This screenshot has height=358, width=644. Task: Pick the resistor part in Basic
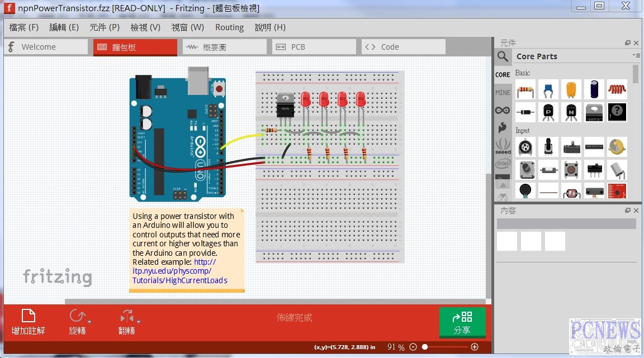pyautogui.click(x=525, y=90)
